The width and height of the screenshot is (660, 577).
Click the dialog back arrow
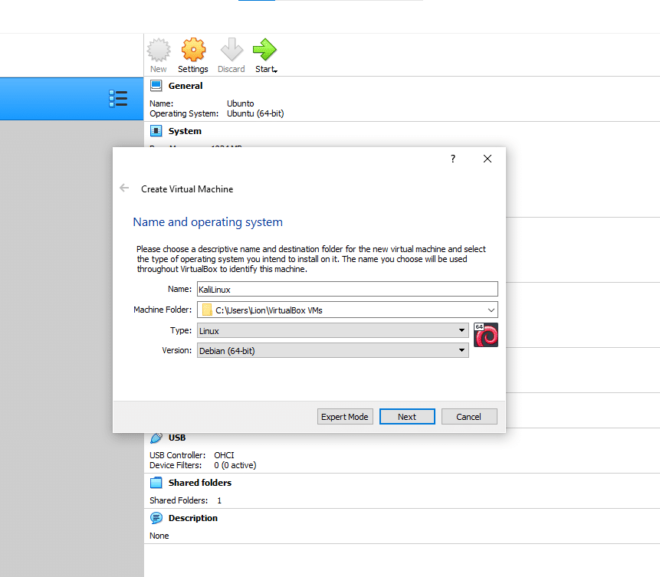(124, 188)
